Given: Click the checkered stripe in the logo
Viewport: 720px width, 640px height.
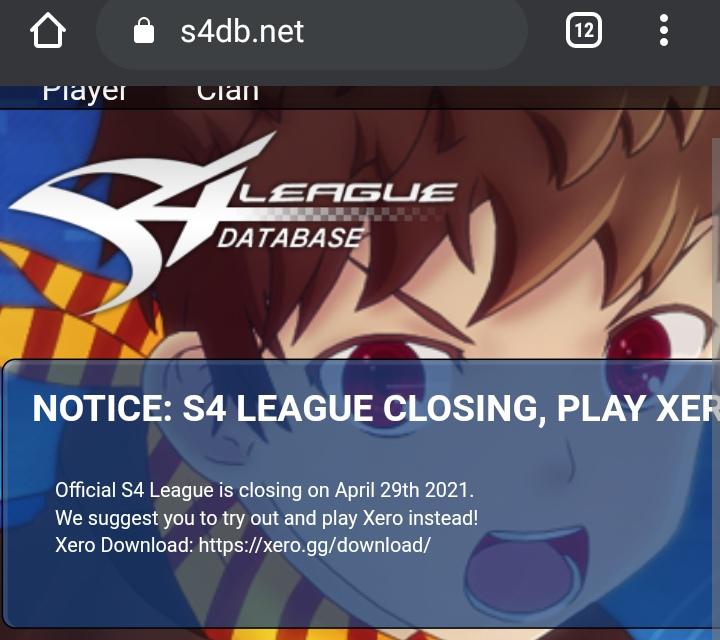Looking at the screenshot, I should pyautogui.click(x=340, y=213).
